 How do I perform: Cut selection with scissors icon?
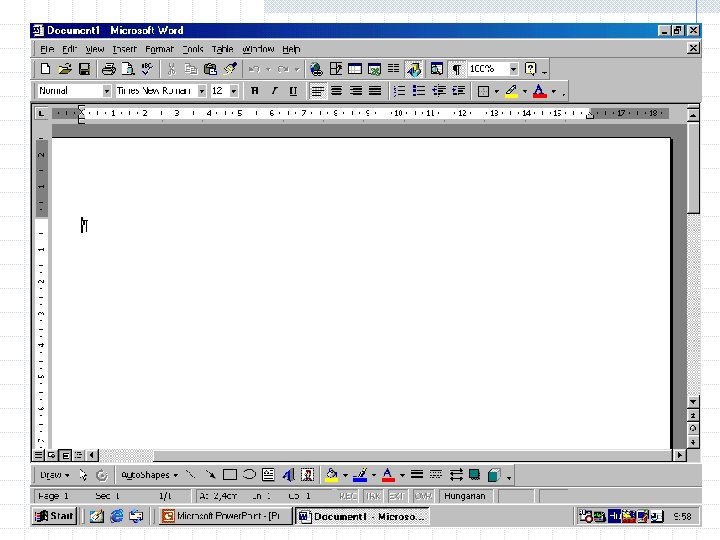click(171, 69)
